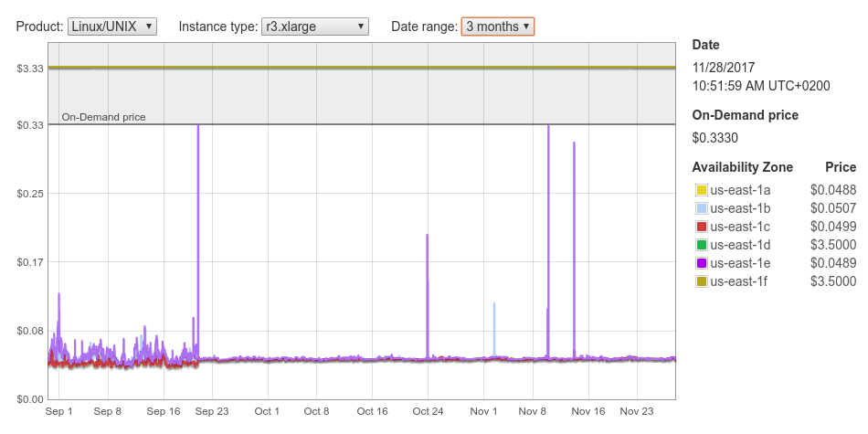868x434 pixels.
Task: Select the us-east-1e zone label
Action: 740,263
